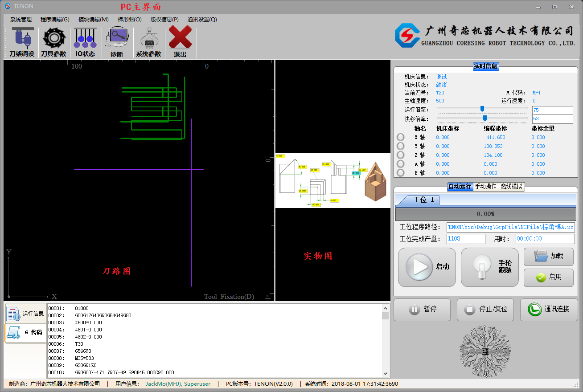Open the 系统参数 system parameters
583x392 pixels.
pos(148,42)
